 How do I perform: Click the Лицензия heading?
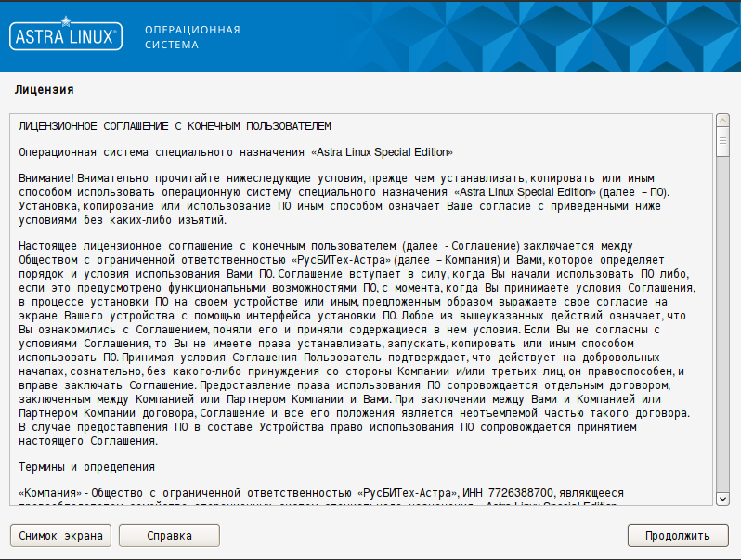45,90
